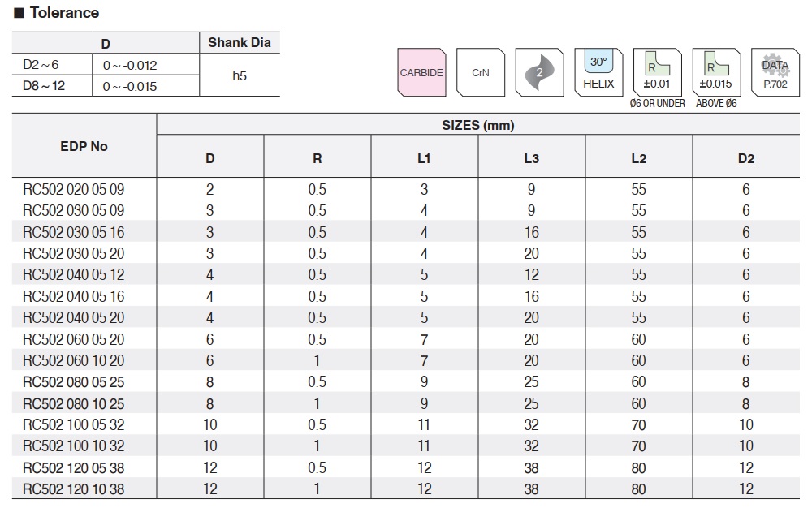Viewport: 812px width, 508px height.
Task: Select EDP number RC502 100 10 32
Action: pos(74,446)
